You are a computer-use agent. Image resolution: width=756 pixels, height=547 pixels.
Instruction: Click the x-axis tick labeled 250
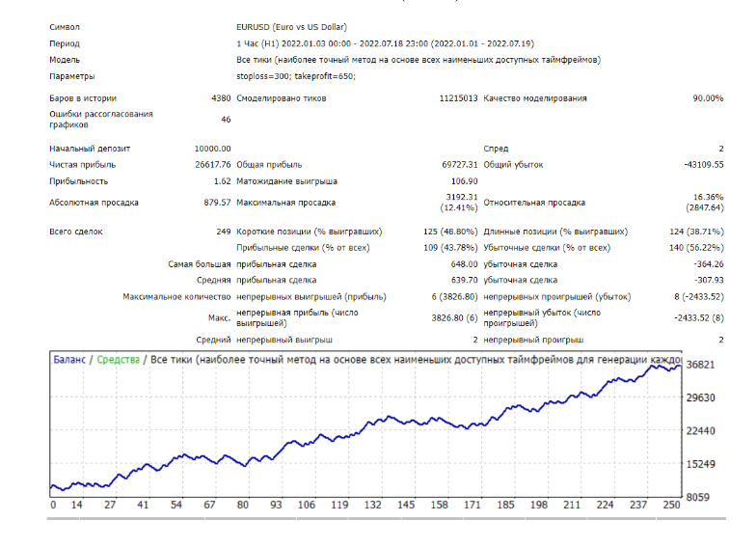[x=671, y=505]
